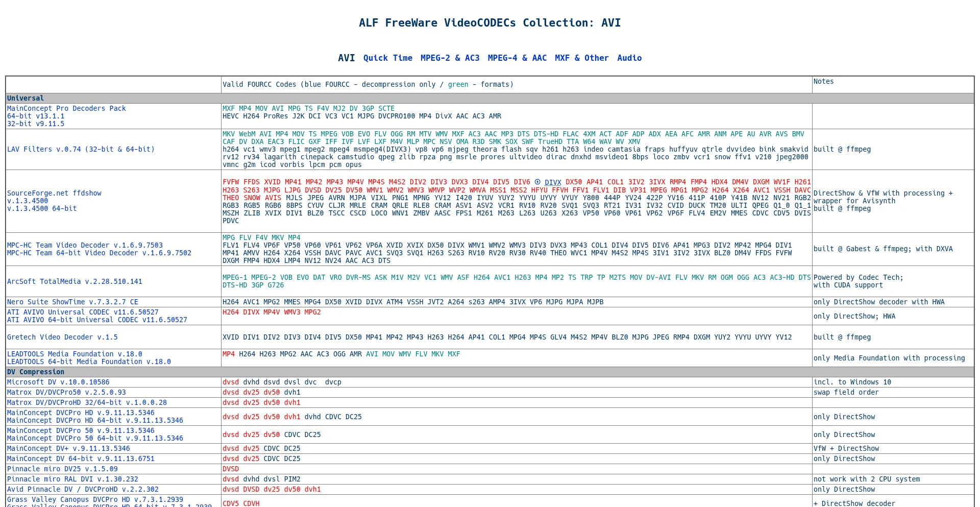Open ArcSoft TotalMedia v.2.28.510.141 link
This screenshot has height=507, width=980.
[75, 281]
